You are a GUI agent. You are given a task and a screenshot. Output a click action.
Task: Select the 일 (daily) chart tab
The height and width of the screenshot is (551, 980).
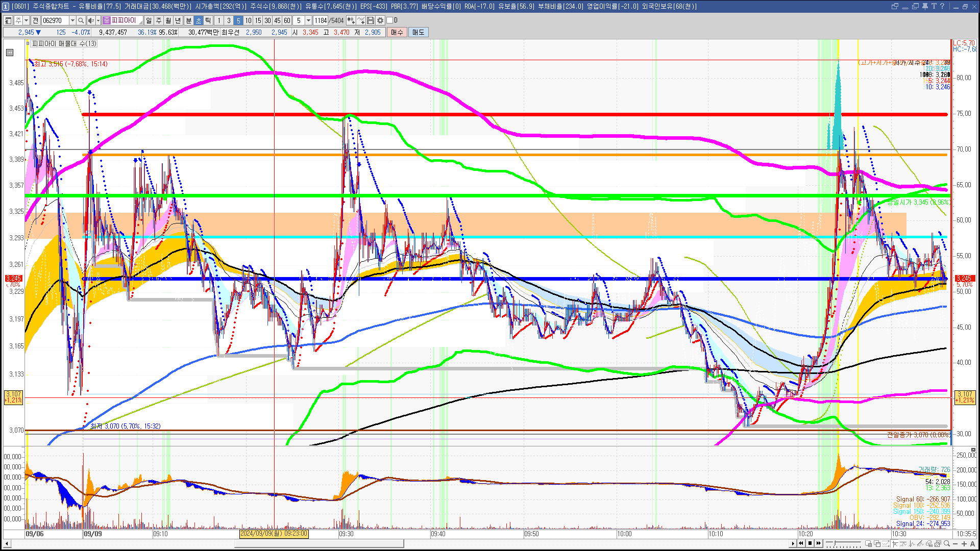pos(149,20)
